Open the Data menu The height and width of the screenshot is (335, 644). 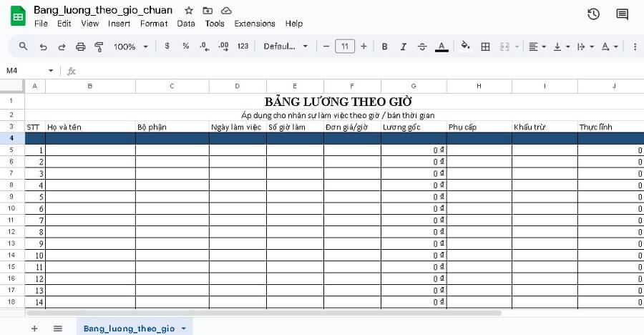[x=186, y=24]
